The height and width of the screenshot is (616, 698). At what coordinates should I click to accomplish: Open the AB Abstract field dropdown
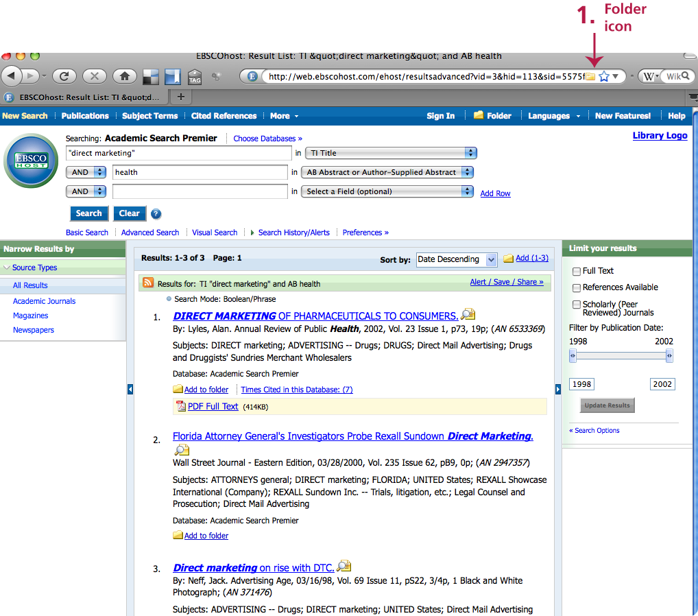coord(387,172)
